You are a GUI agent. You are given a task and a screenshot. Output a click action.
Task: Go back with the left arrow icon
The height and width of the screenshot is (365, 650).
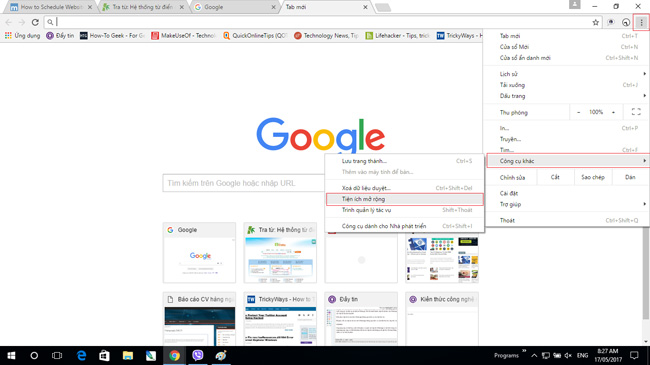tap(9, 22)
